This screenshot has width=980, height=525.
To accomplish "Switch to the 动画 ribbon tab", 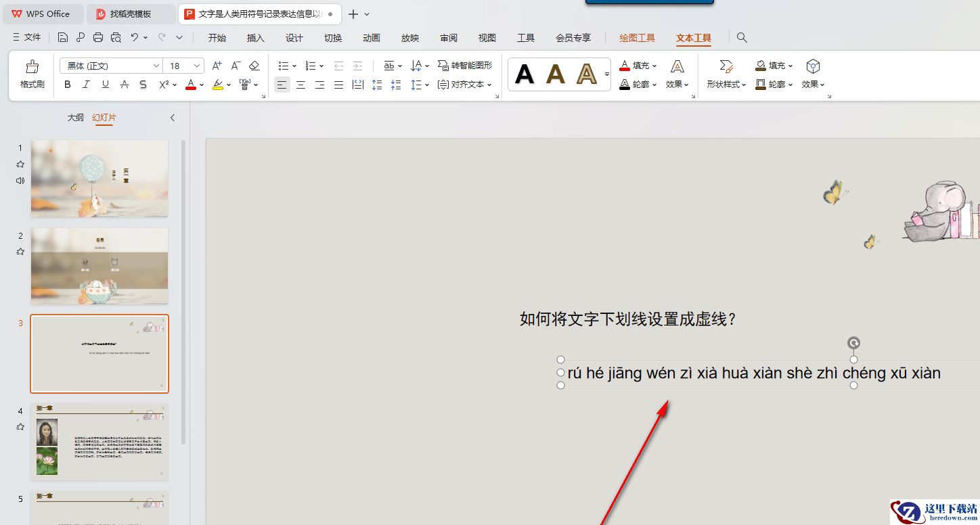I will [x=372, y=38].
